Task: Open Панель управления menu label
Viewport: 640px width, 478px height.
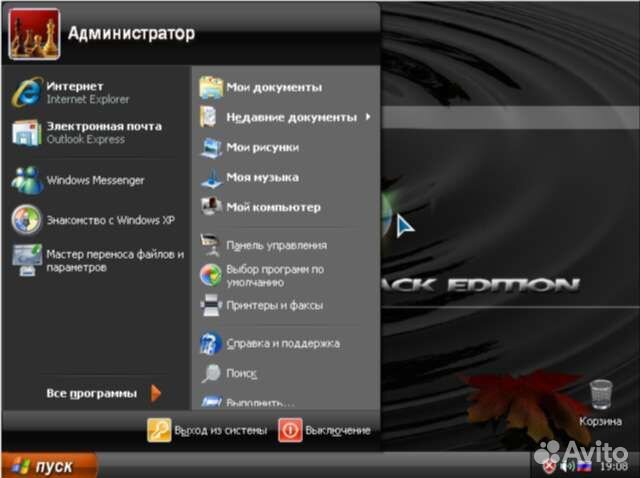Action: pyautogui.click(x=276, y=245)
